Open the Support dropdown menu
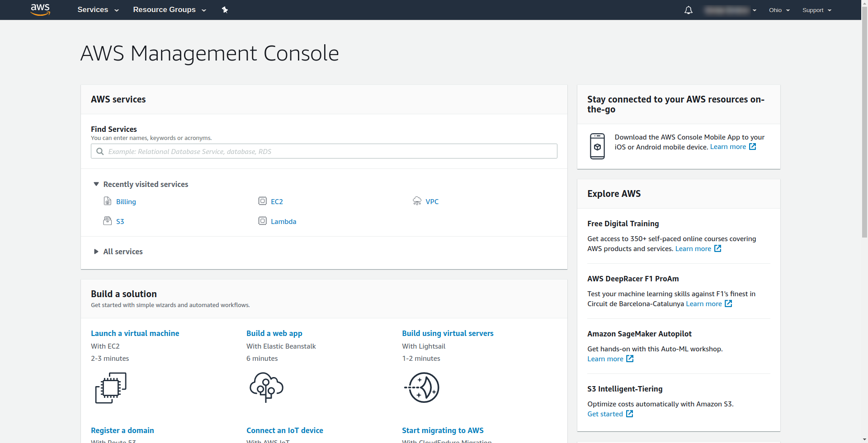The width and height of the screenshot is (868, 443). [x=816, y=10]
